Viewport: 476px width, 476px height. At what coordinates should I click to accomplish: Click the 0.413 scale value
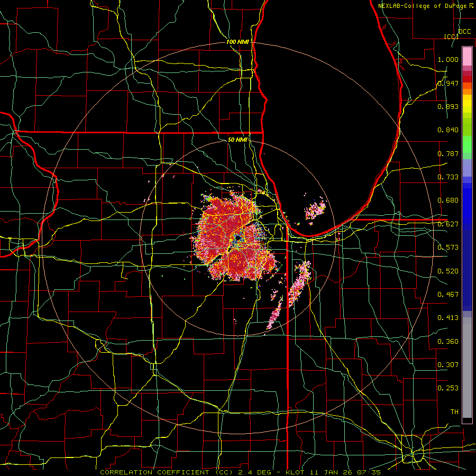pos(448,318)
